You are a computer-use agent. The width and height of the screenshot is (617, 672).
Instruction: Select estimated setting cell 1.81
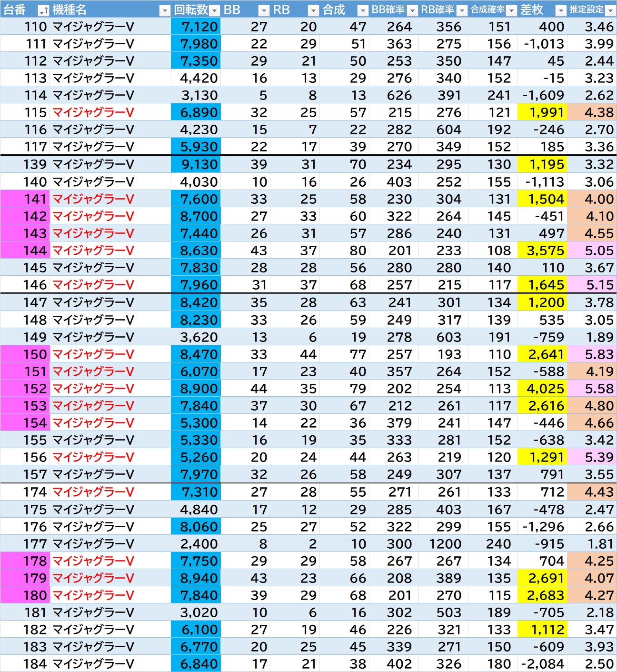coord(592,544)
